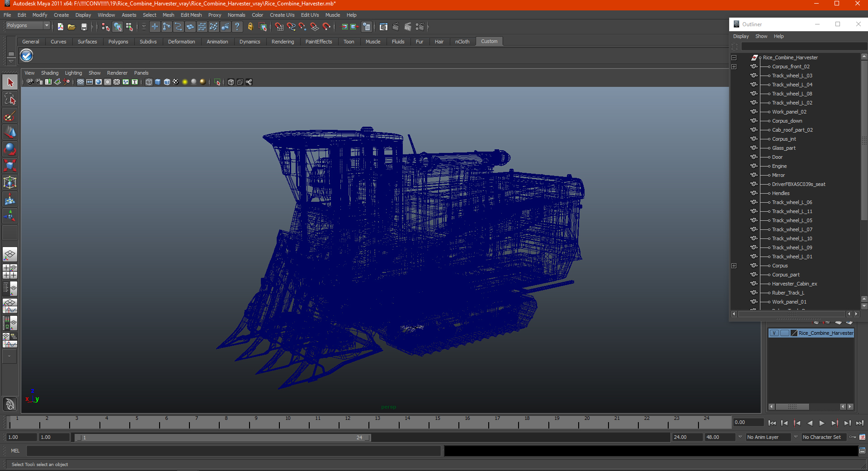
Task: Open viewport Shading menu
Action: (50, 73)
